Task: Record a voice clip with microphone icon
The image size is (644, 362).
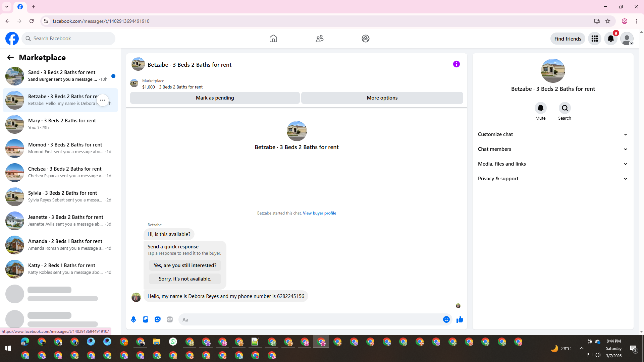Action: pyautogui.click(x=133, y=319)
